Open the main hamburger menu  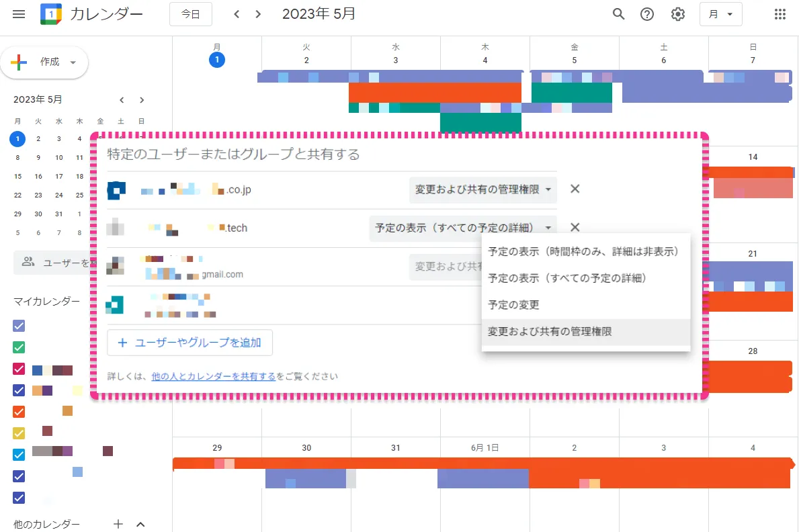19,13
